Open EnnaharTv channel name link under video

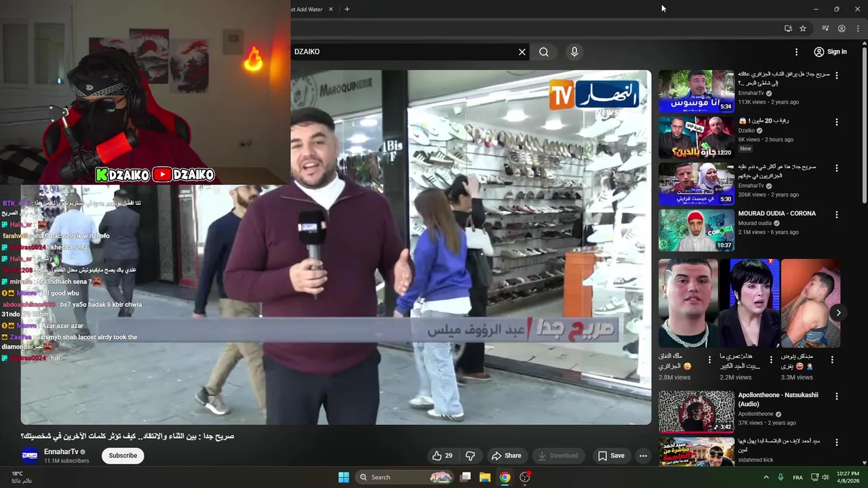61,451
